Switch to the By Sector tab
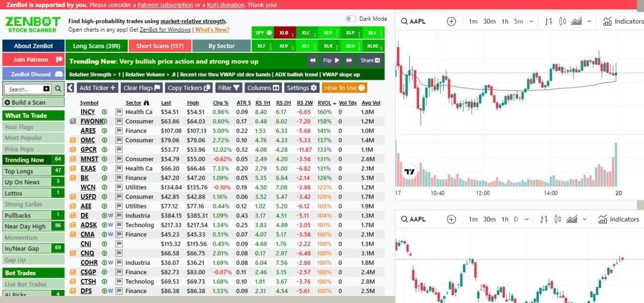The image size is (644, 303). point(221,46)
